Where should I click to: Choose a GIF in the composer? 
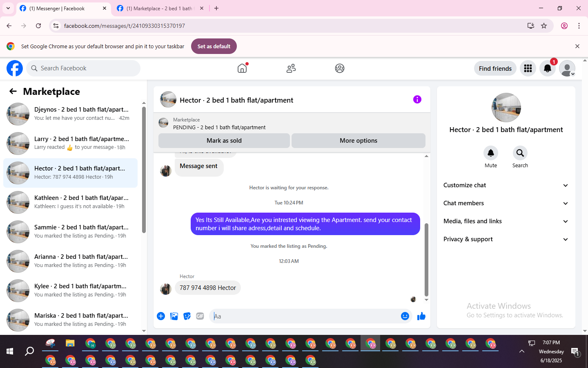pyautogui.click(x=200, y=316)
